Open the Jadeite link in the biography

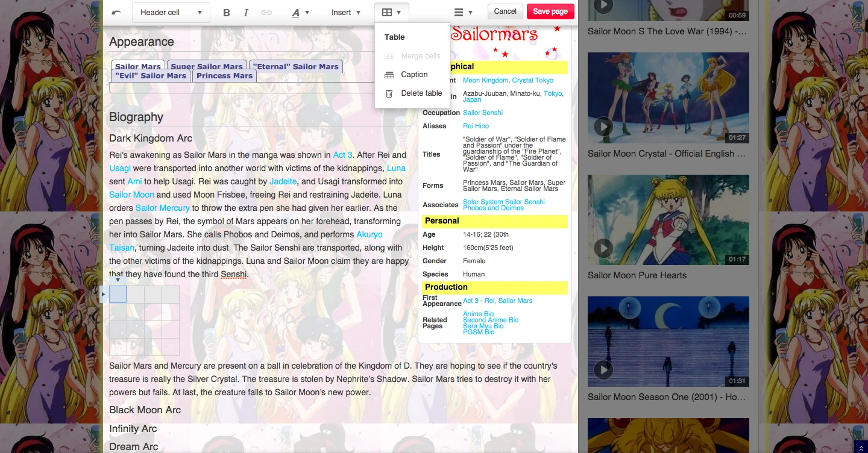283,181
